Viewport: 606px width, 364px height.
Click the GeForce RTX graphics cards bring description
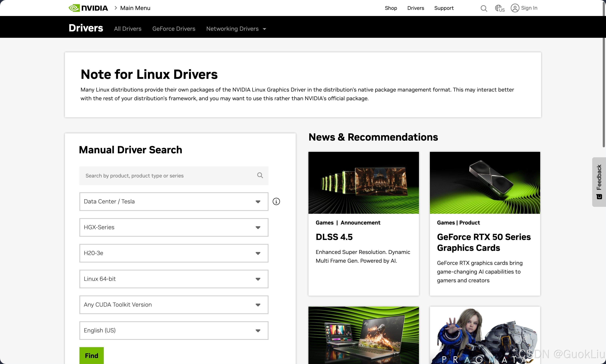pos(480,272)
